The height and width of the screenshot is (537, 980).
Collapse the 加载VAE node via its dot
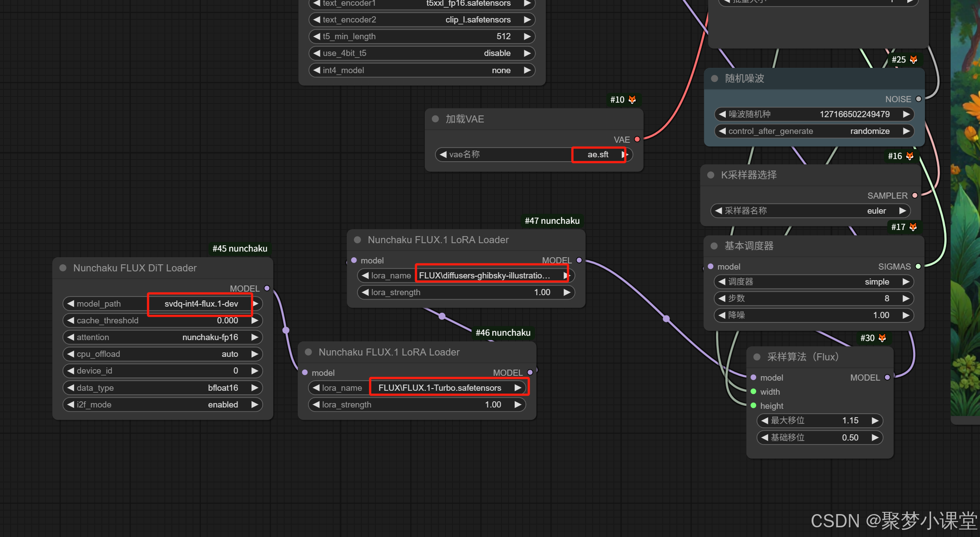(x=435, y=119)
